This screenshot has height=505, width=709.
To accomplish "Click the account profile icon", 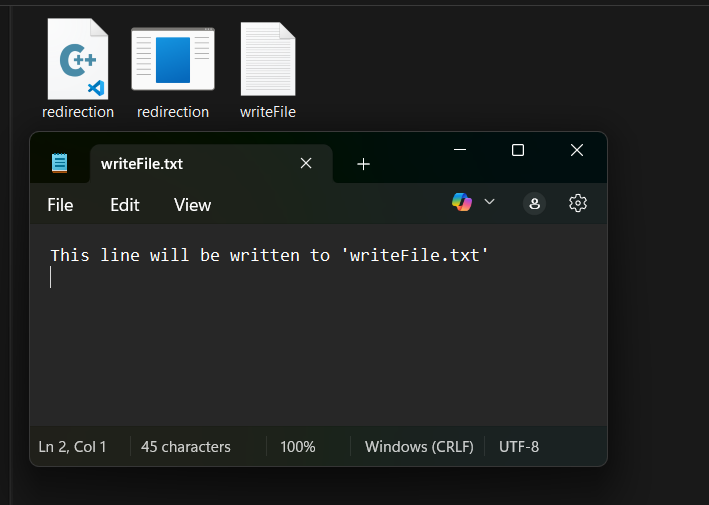I will pyautogui.click(x=534, y=203).
